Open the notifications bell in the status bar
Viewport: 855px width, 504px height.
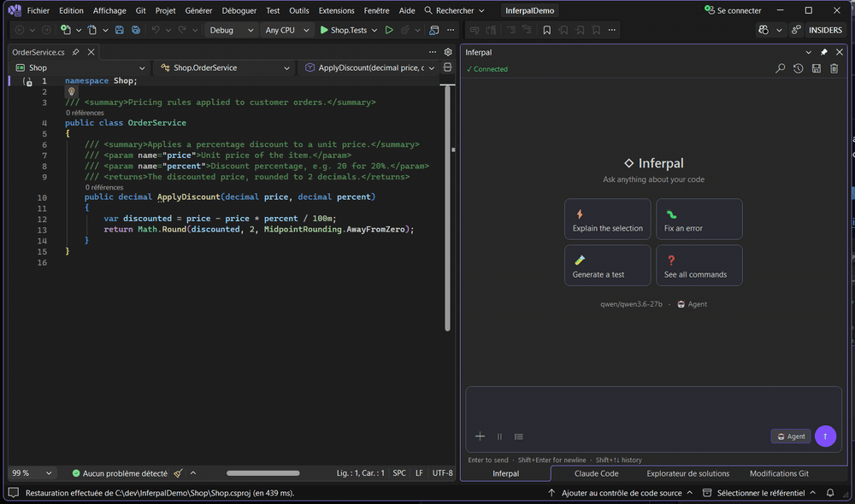830,493
